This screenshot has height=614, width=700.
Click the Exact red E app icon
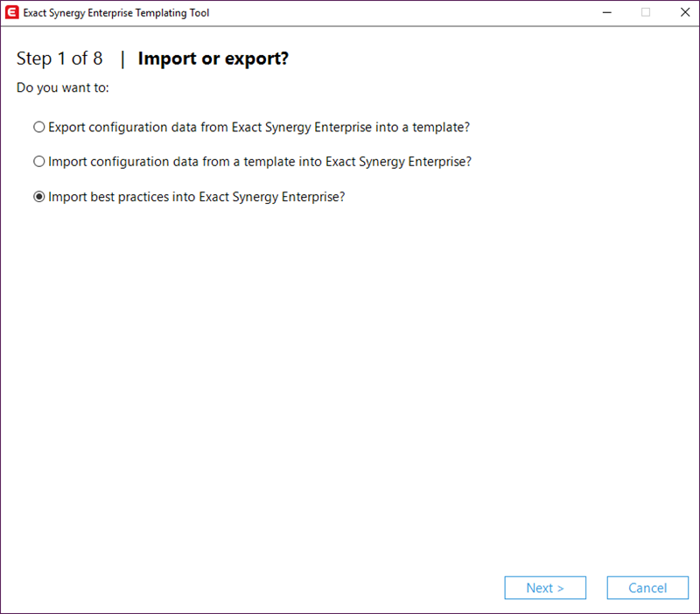[12, 12]
